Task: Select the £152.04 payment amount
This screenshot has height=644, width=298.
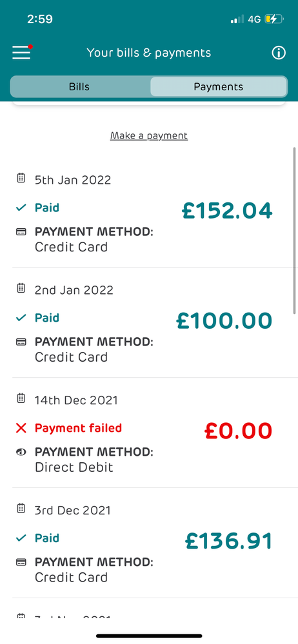Action: click(x=227, y=211)
